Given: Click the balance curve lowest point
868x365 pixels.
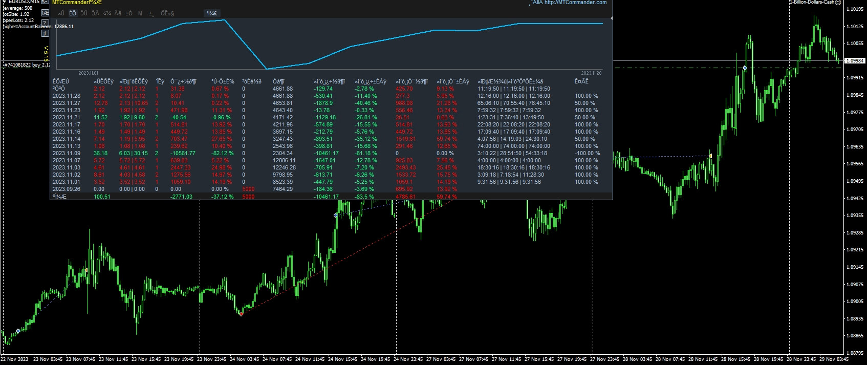Looking at the screenshot, I should pyautogui.click(x=266, y=69).
